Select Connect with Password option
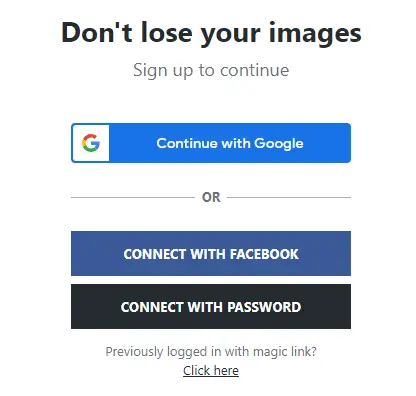The width and height of the screenshot is (416, 396). 211,306
